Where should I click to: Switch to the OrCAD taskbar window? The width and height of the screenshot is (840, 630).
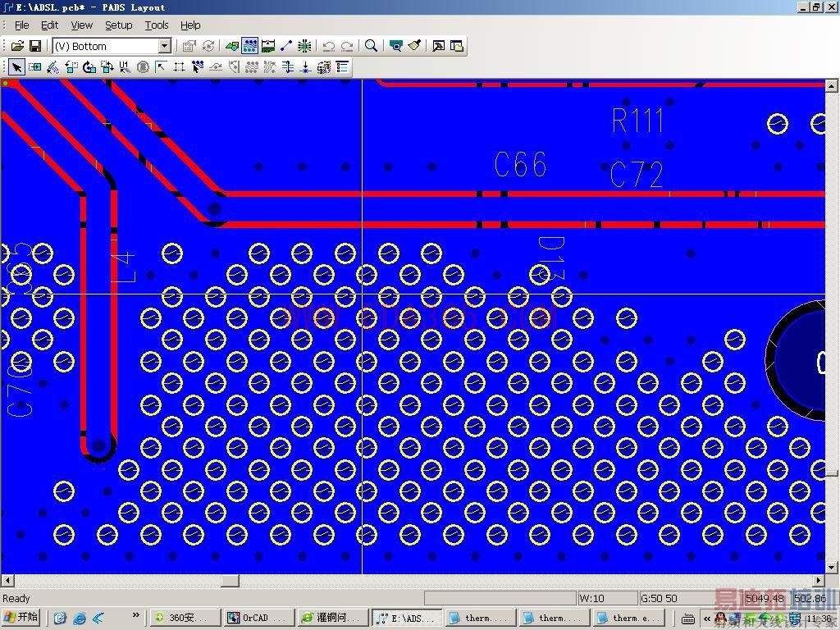tap(258, 619)
